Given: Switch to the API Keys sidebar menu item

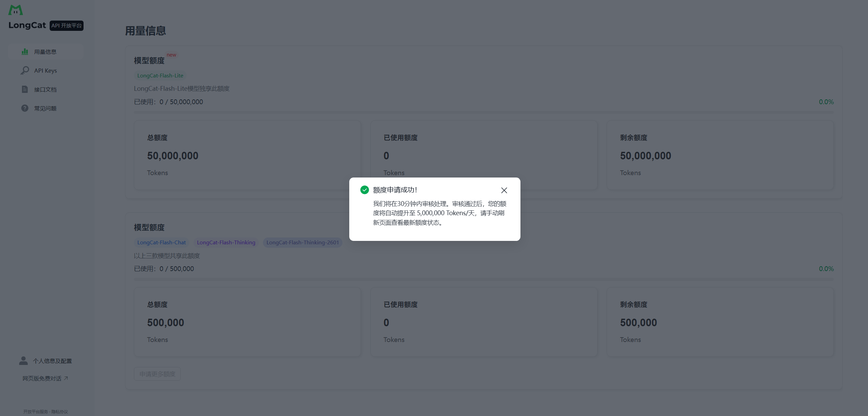Looking at the screenshot, I should click(x=45, y=70).
